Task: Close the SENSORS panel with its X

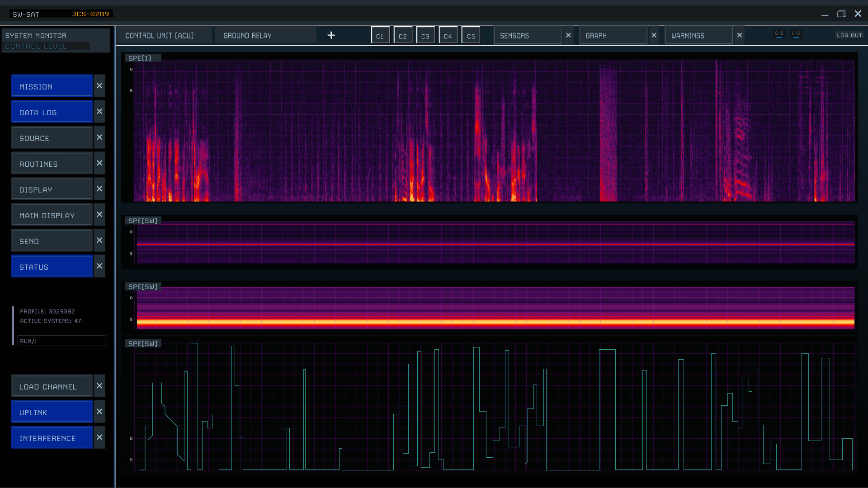Action: coord(568,35)
